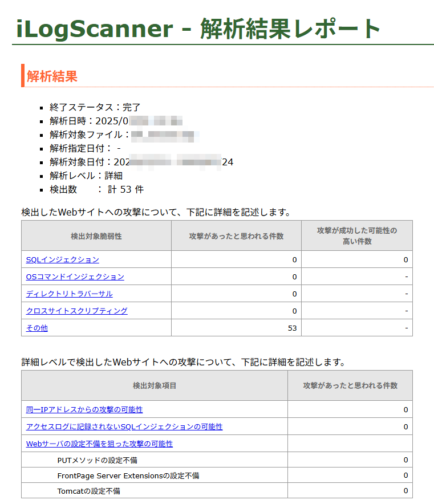
Task: Open Webサーバの設定不備を狙った攻撃の可能性 link
Action: tap(99, 444)
